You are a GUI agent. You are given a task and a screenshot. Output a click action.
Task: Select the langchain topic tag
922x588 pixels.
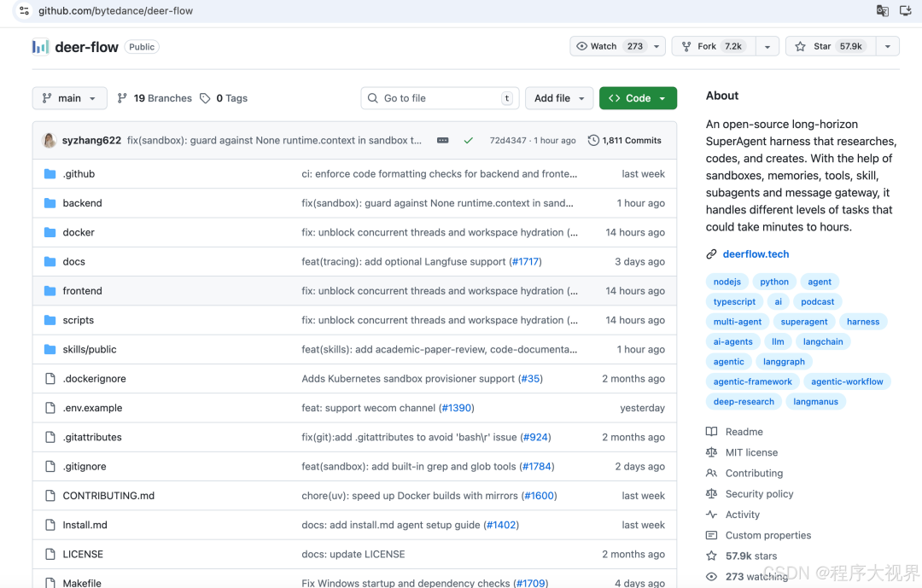(823, 341)
